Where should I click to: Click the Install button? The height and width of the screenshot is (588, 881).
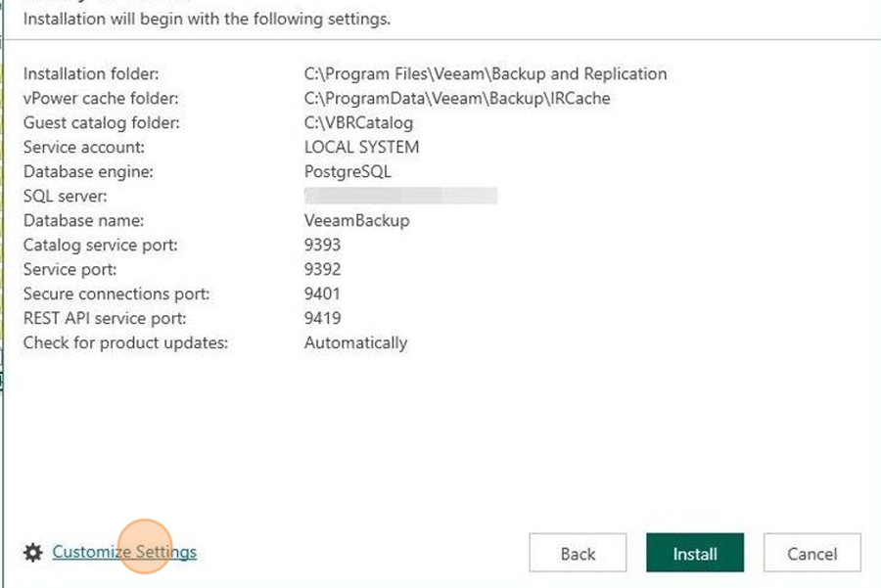[695, 553]
